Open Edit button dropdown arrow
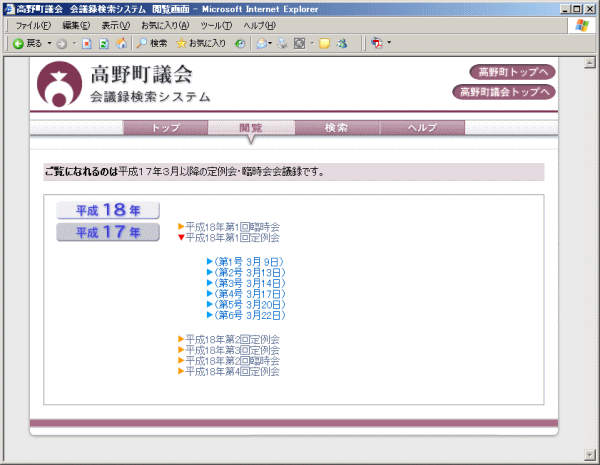Viewport: 600px width, 465px height. 312,44
